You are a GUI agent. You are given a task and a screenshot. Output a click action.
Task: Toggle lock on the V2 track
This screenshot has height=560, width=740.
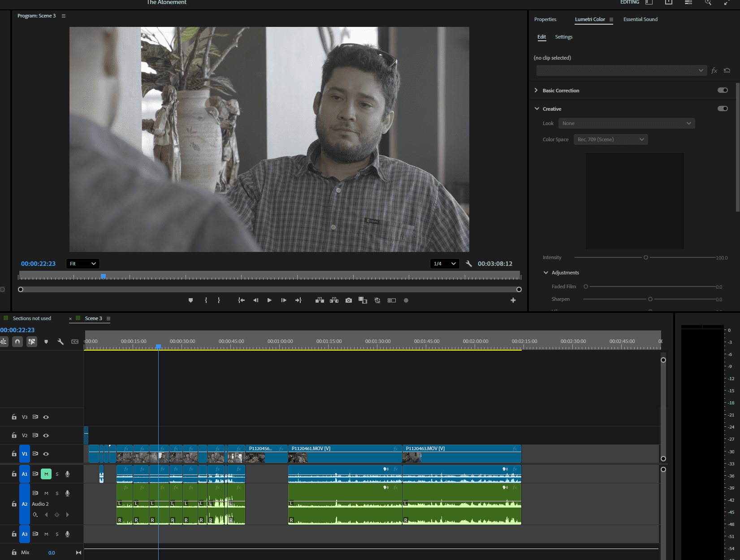coord(14,435)
